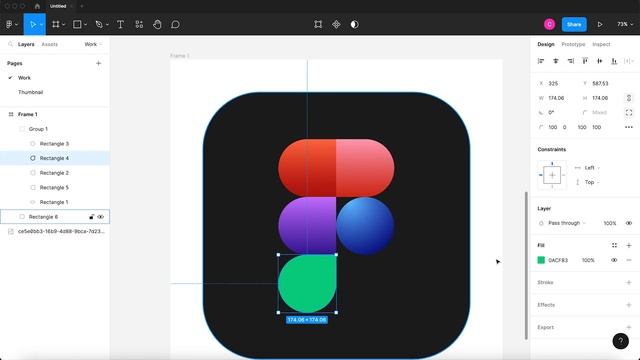The width and height of the screenshot is (640, 360).
Task: Open the Resources tool
Action: [x=139, y=24]
